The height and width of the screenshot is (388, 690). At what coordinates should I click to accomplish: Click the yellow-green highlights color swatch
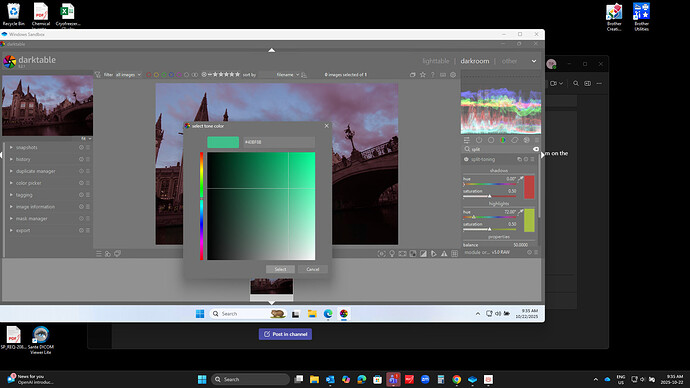[x=529, y=220]
